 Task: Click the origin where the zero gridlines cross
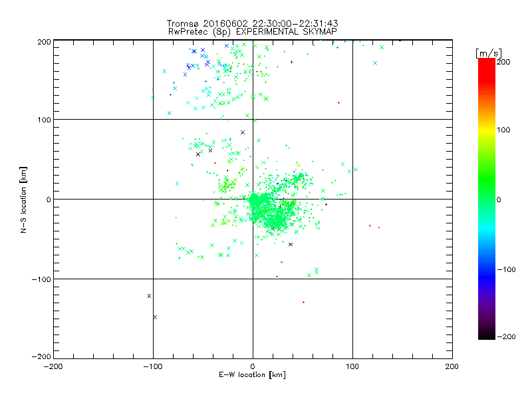click(253, 199)
